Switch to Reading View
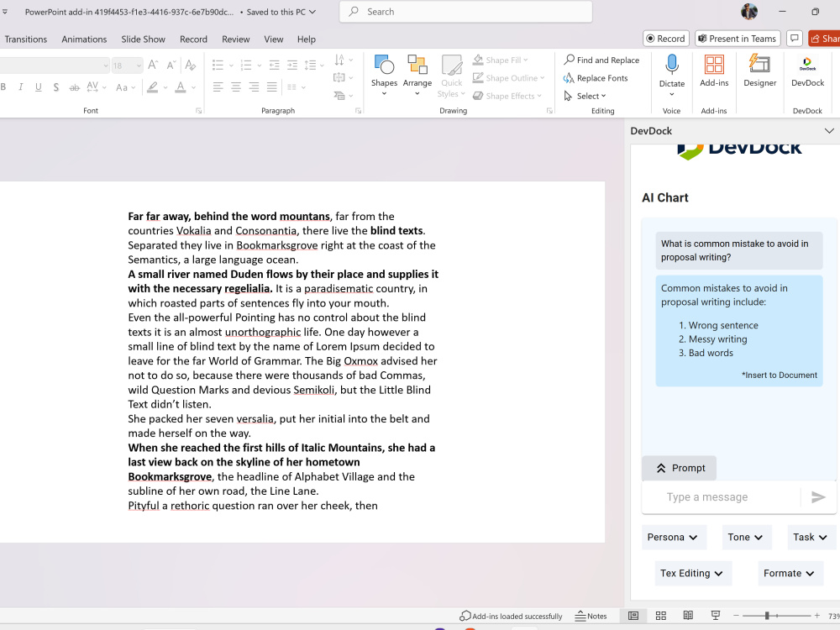This screenshot has height=630, width=840. 689,616
